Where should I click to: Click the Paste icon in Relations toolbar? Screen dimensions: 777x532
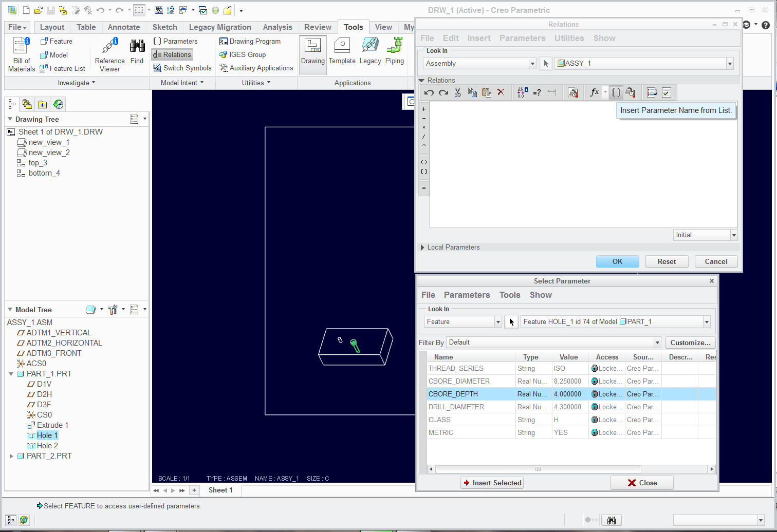point(486,92)
